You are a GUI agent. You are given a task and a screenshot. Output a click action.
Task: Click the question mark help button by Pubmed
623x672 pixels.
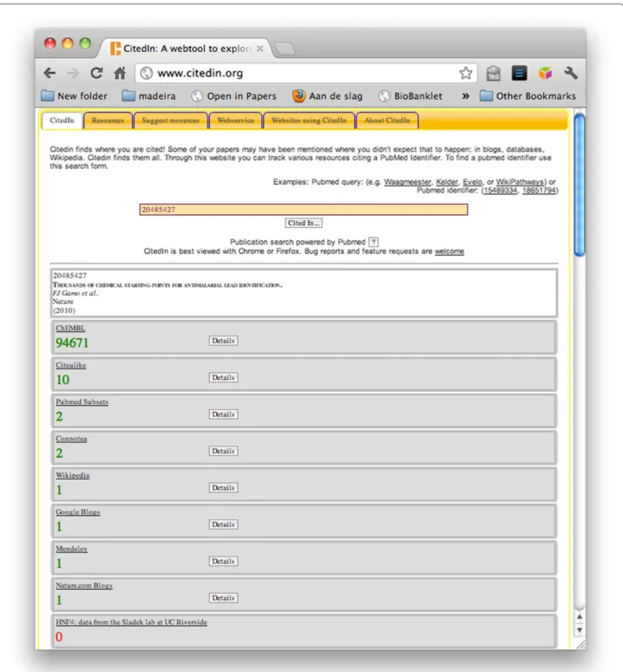pyautogui.click(x=373, y=242)
